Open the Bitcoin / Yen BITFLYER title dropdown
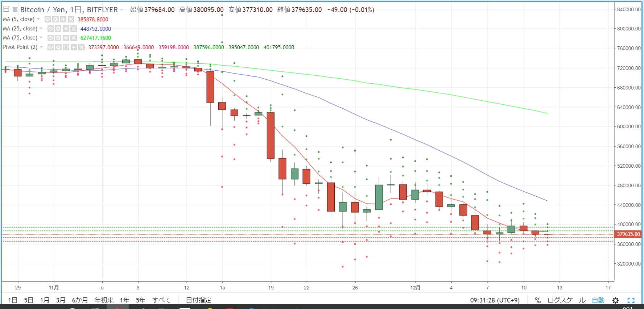 (121, 9)
